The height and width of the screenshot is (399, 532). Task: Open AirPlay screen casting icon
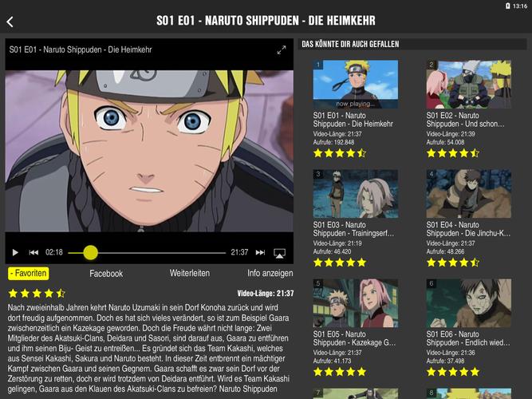coord(279,253)
